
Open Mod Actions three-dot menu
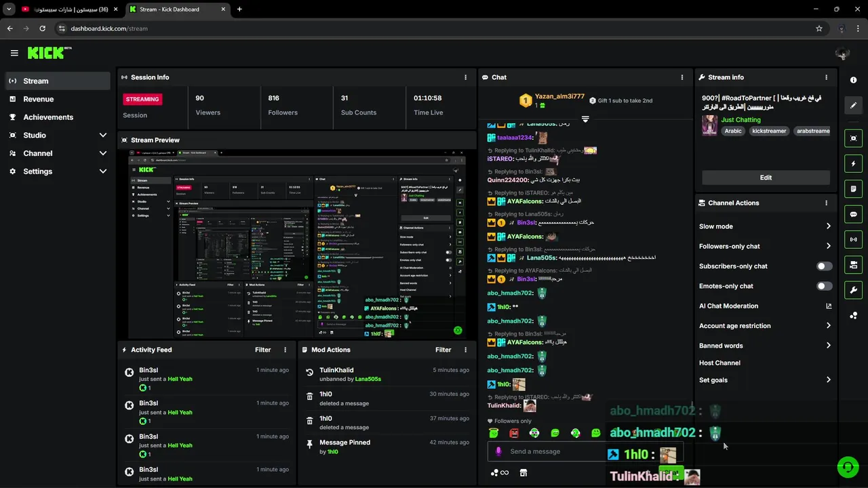click(x=465, y=350)
